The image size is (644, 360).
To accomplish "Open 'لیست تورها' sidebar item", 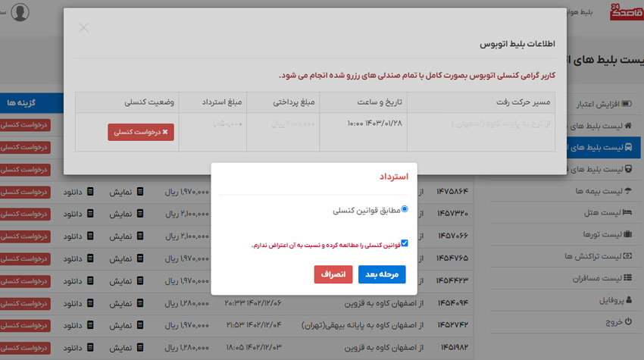I will pyautogui.click(x=602, y=234).
